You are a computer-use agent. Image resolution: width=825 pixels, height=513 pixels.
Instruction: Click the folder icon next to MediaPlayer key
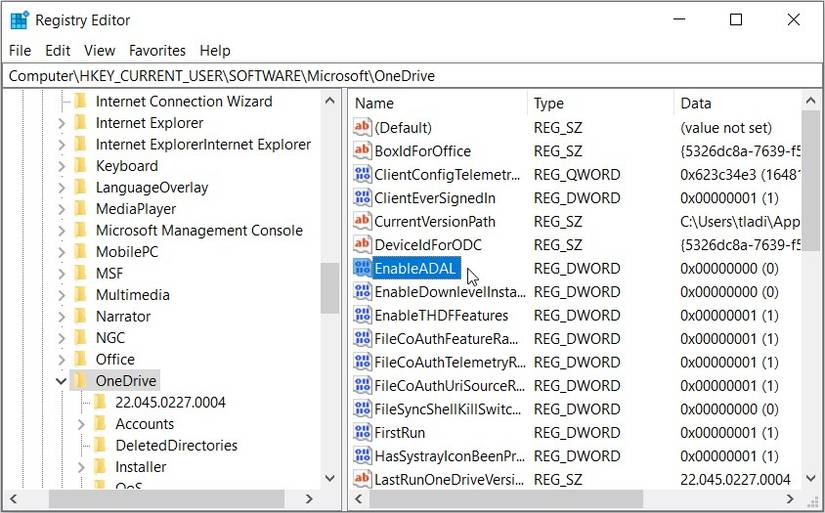(81, 209)
